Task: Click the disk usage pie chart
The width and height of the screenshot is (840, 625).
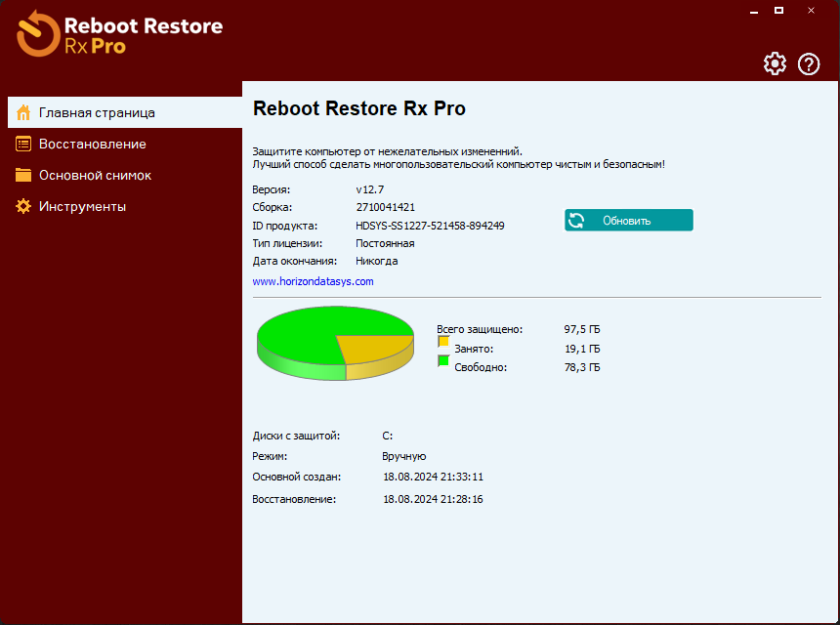Action: click(335, 343)
